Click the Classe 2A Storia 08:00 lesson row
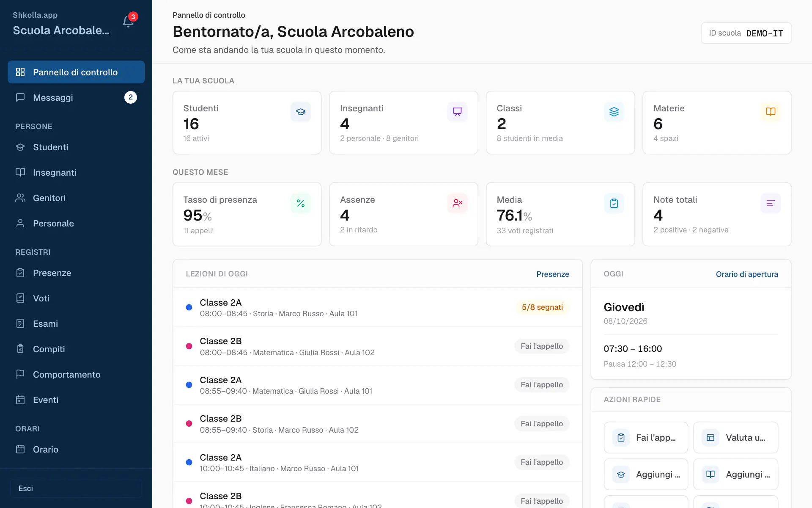Image resolution: width=812 pixels, height=508 pixels. [378, 307]
